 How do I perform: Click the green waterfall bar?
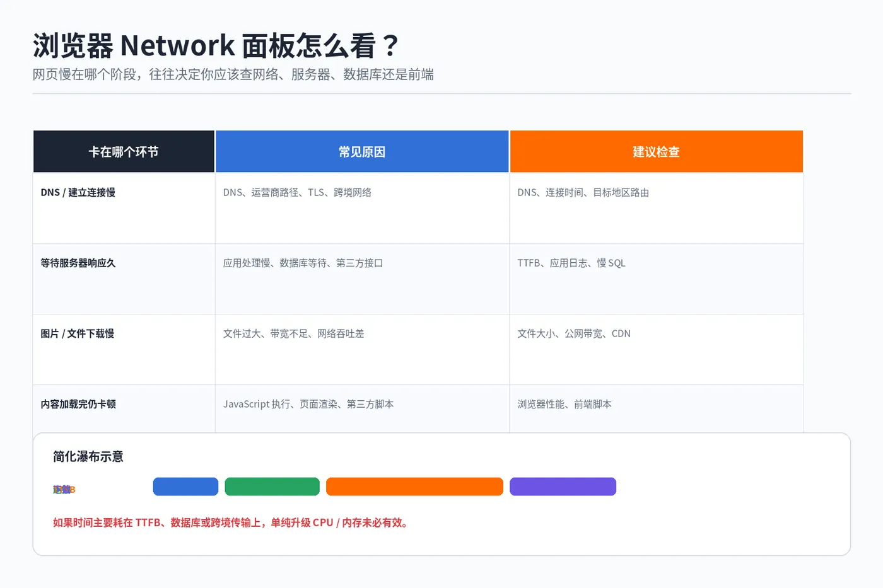[x=272, y=487]
